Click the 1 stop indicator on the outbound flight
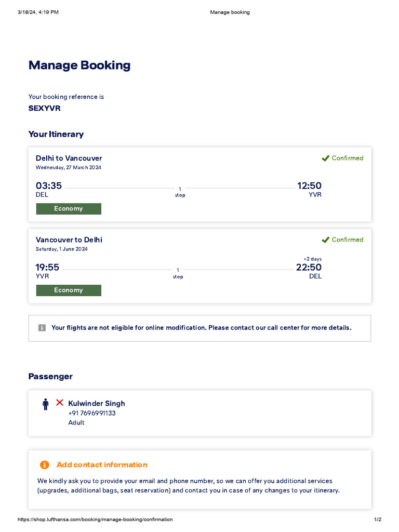Viewport: 399px width, 532px height. (180, 192)
